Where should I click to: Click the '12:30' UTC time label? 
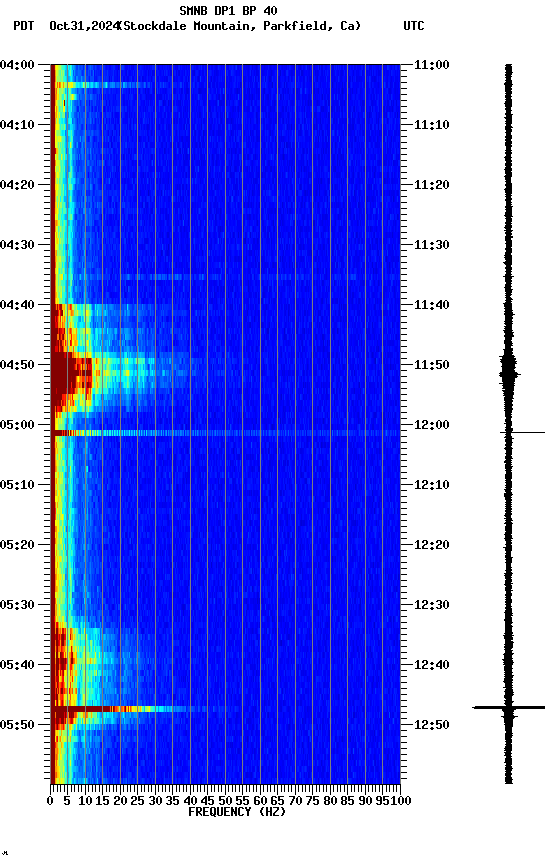coord(432,605)
